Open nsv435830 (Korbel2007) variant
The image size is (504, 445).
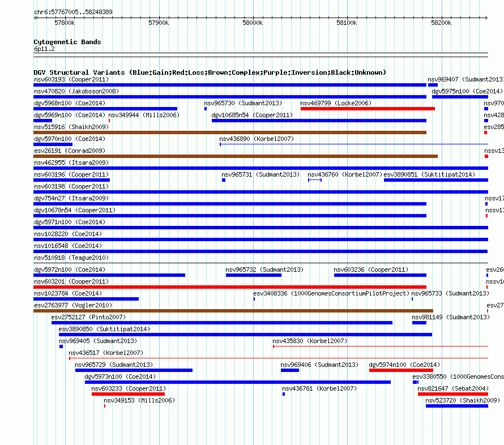click(381, 346)
